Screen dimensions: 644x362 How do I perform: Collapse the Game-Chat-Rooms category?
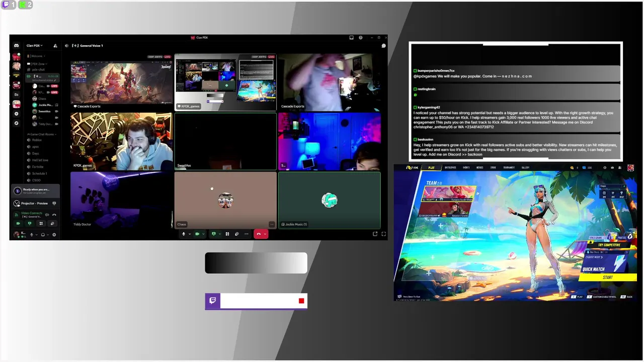click(41, 134)
